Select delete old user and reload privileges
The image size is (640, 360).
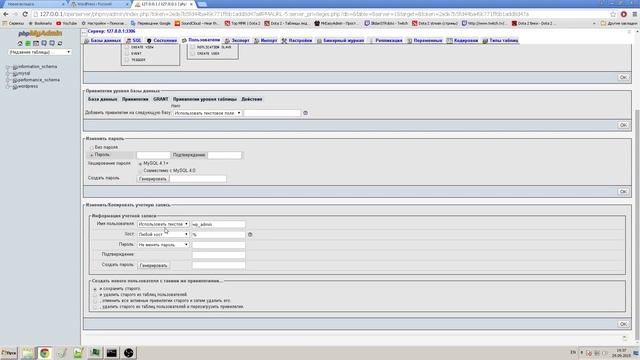click(x=95, y=307)
